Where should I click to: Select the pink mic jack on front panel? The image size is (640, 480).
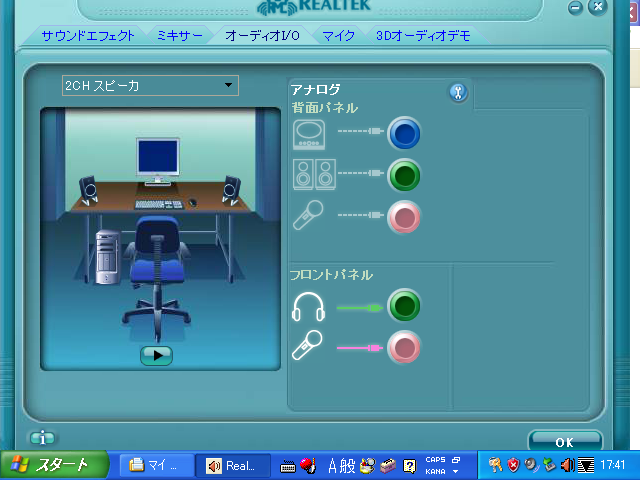coord(404,347)
